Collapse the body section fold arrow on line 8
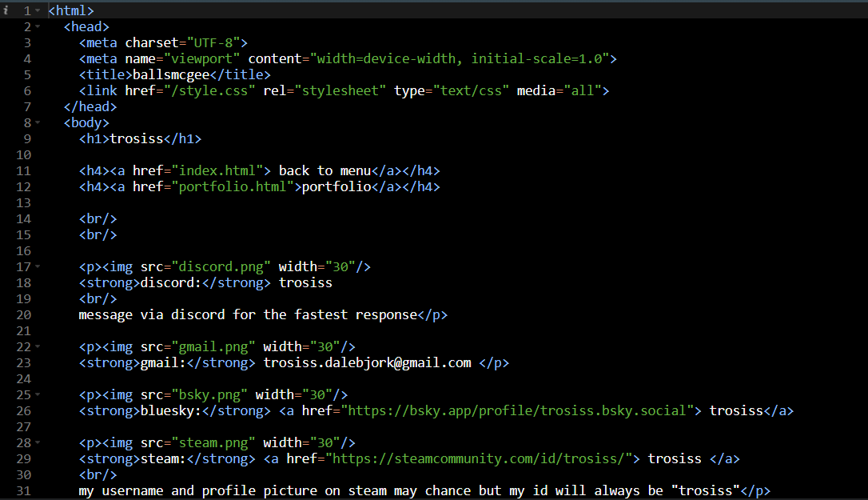This screenshot has height=500, width=868. click(38, 122)
